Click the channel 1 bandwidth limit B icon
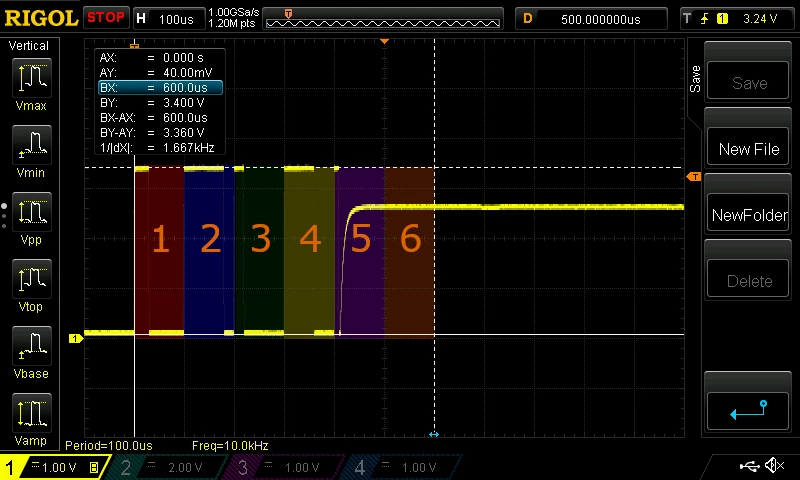800x480 pixels. [94, 467]
